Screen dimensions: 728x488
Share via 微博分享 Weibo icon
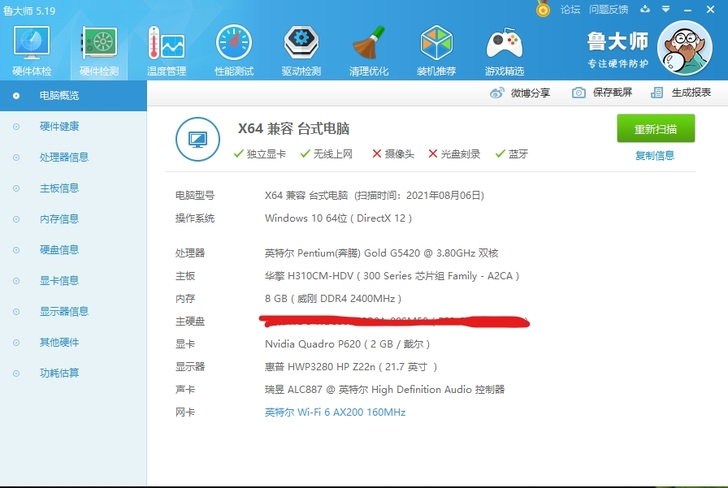[x=497, y=93]
